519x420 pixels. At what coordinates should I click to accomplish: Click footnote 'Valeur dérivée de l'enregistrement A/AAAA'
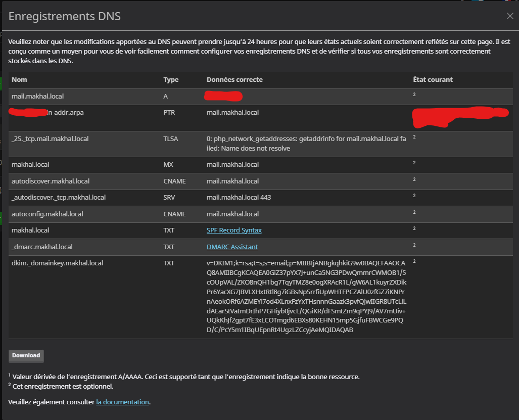point(184,377)
